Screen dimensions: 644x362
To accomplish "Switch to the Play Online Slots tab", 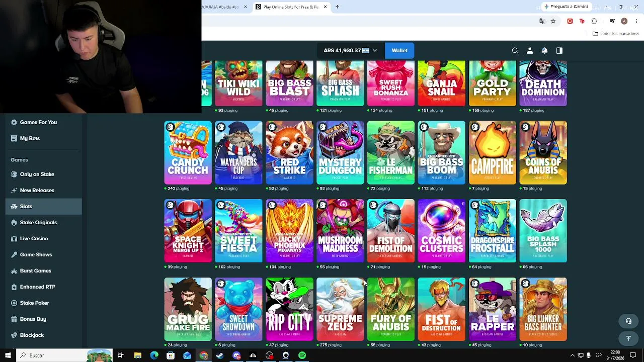I will click(291, 7).
